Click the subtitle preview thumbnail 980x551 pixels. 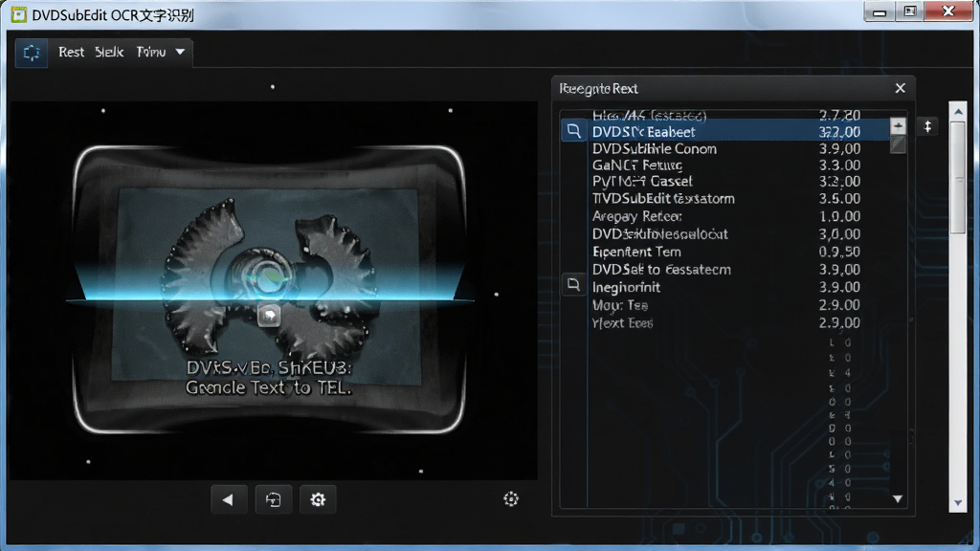pyautogui.click(x=269, y=289)
